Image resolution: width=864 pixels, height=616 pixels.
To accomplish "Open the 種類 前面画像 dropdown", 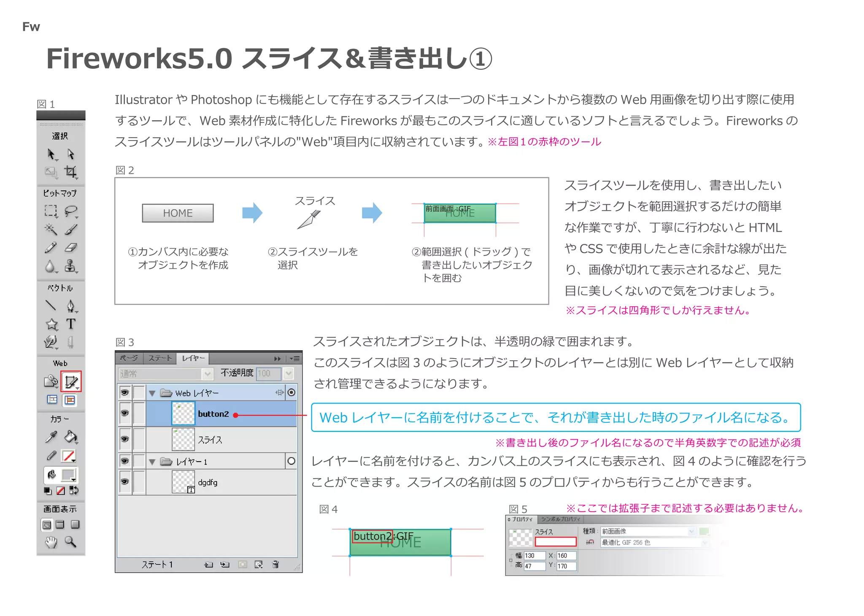I will (x=691, y=531).
